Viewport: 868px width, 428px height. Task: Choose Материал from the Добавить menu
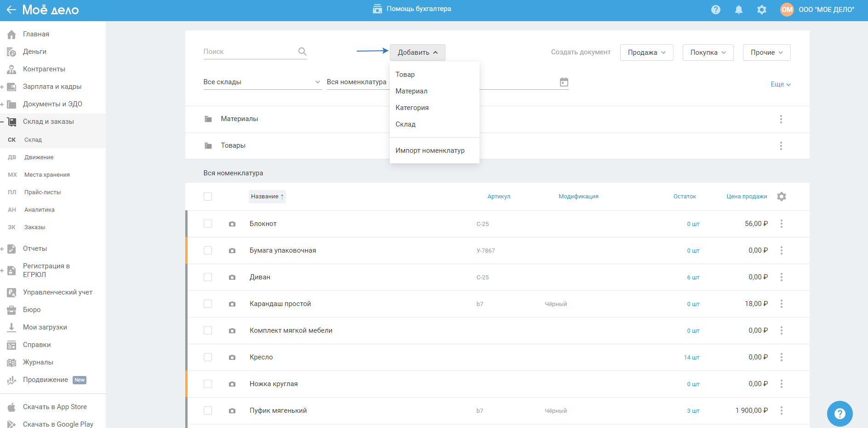[x=411, y=91]
